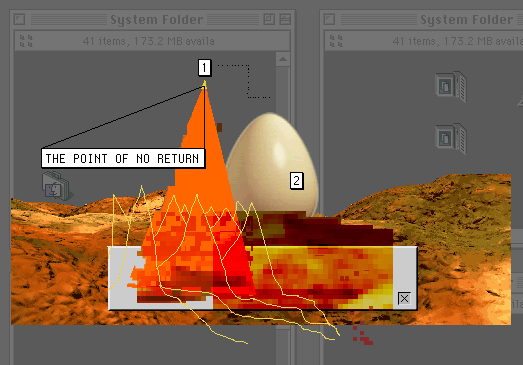Select the lower document icon in right System Folder
Viewport: 523px width, 365px height.
pyautogui.click(x=451, y=138)
